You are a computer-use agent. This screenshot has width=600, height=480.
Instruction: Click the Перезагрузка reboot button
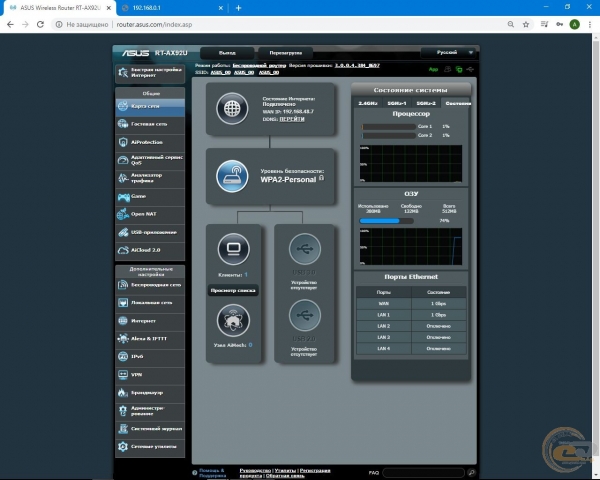pos(285,53)
